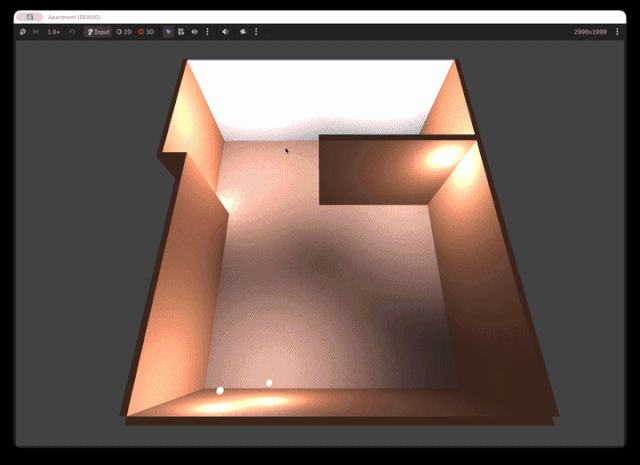Toggle the camera override icon
Screen dimensions: 640x465
pos(243,32)
